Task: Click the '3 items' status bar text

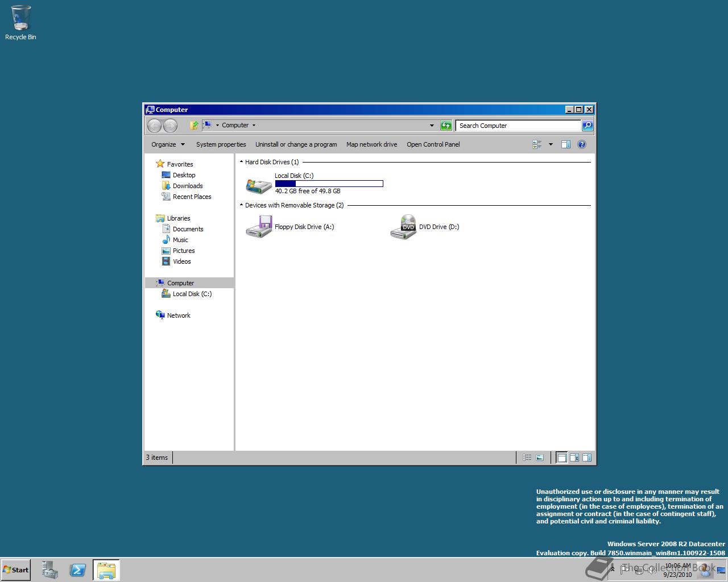Action: (157, 458)
